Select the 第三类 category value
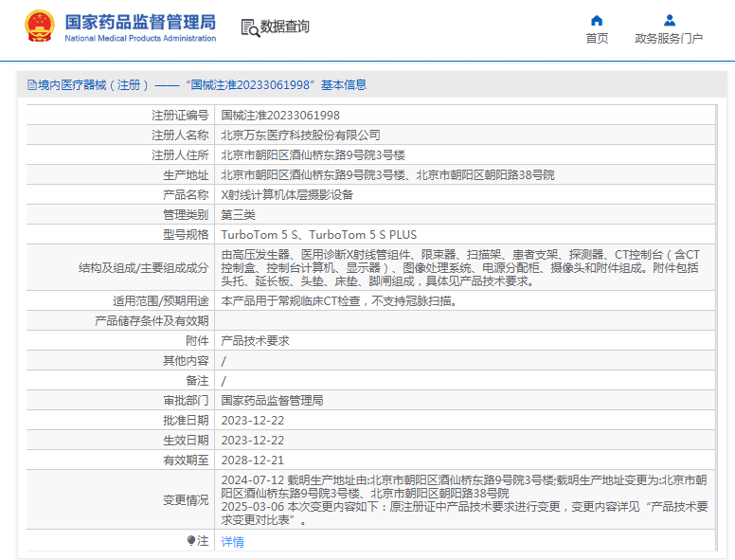The image size is (735, 560). click(x=238, y=215)
